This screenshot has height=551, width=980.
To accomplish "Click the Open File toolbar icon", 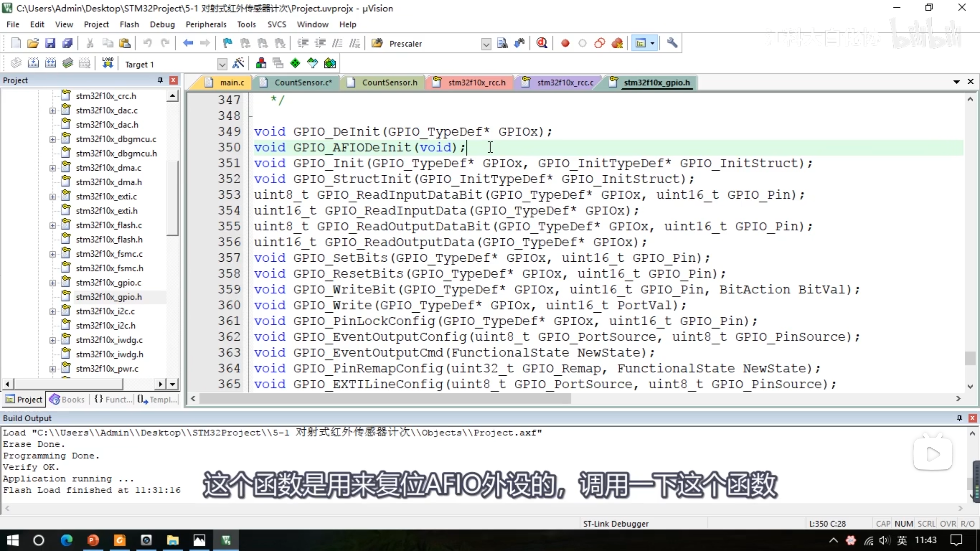I will coord(33,43).
